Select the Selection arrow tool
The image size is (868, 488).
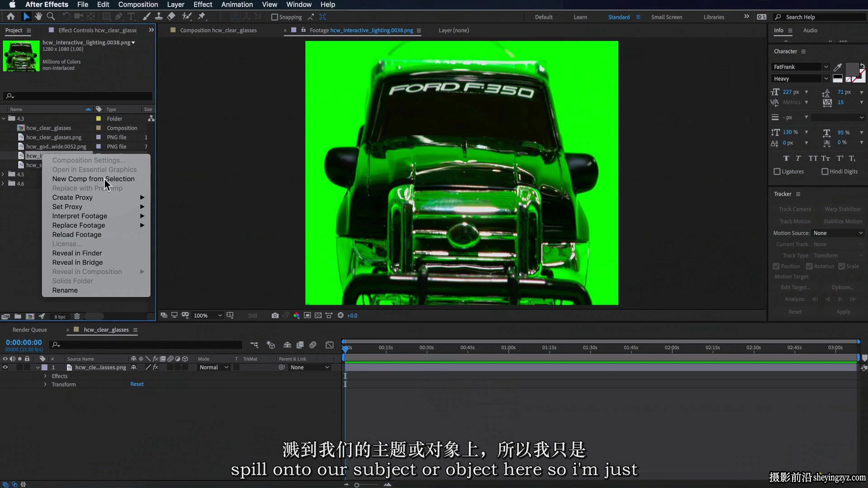pos(26,17)
